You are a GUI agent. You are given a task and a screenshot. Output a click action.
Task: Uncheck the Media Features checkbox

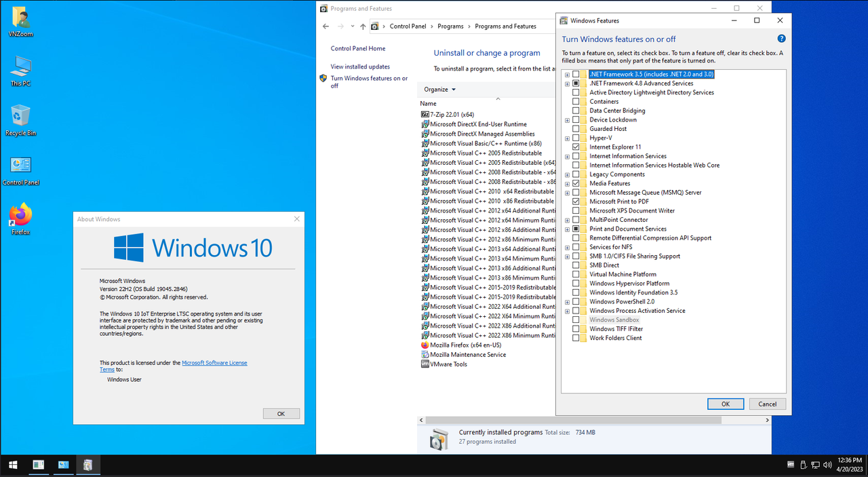tap(576, 183)
